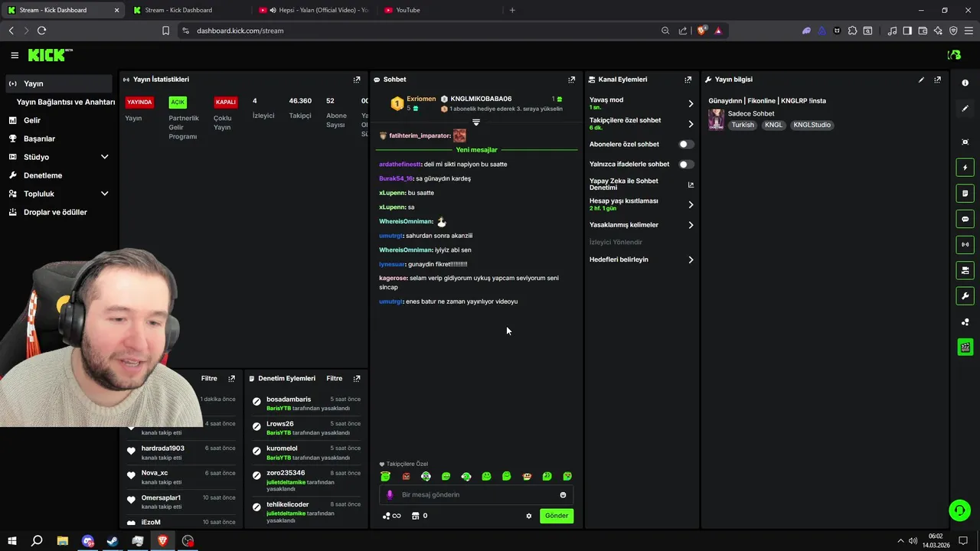Open the emoji picker in message box
This screenshot has height=551, width=980.
click(563, 495)
